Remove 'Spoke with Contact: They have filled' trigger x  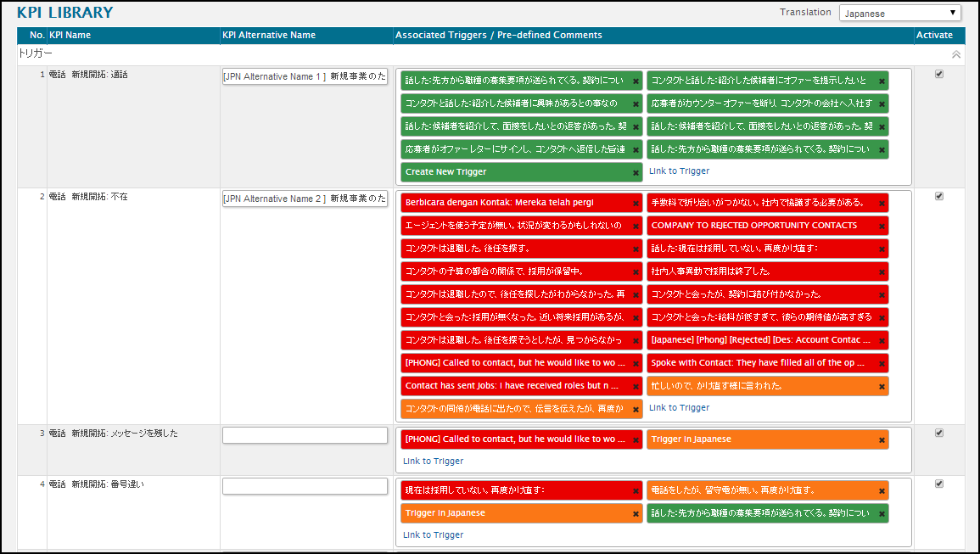pyautogui.click(x=882, y=364)
